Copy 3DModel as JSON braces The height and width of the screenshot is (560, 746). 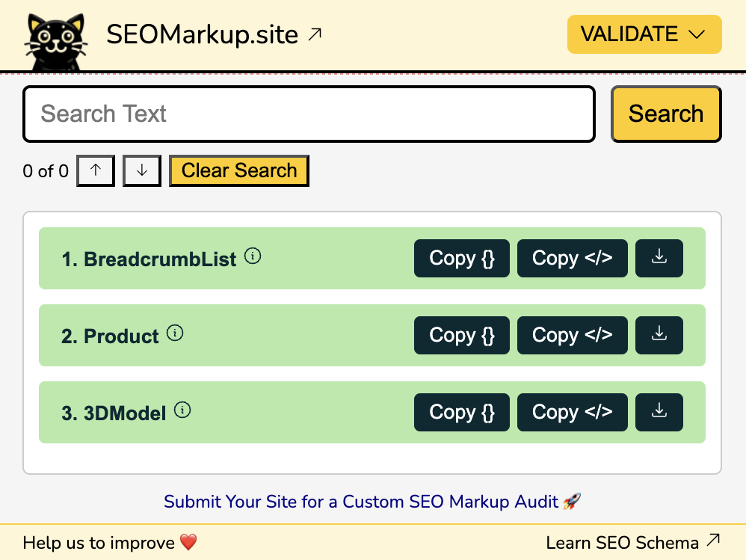[461, 413]
